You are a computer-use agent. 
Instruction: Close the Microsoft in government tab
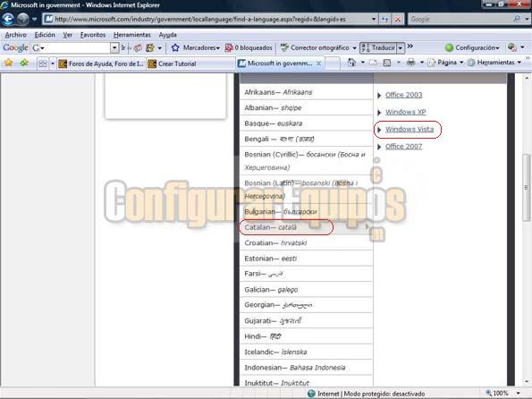[318, 64]
